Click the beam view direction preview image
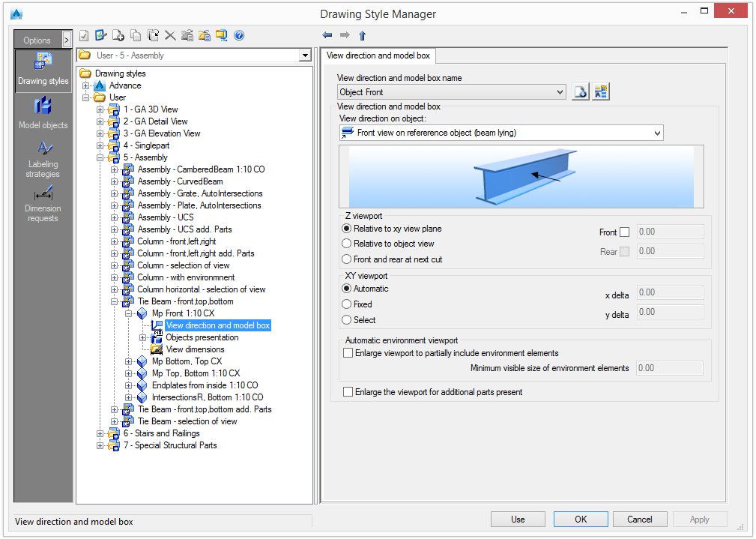This screenshot has height=539, width=756. pos(521,177)
